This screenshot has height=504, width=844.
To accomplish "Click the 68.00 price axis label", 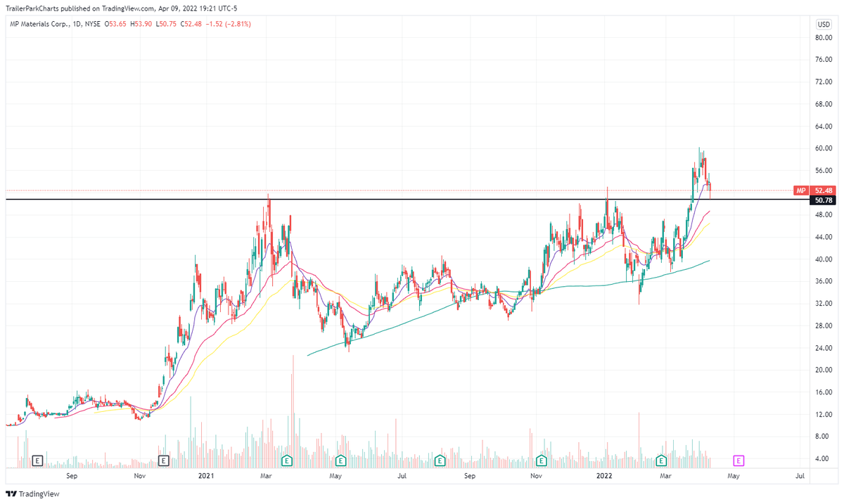I will 823,104.
